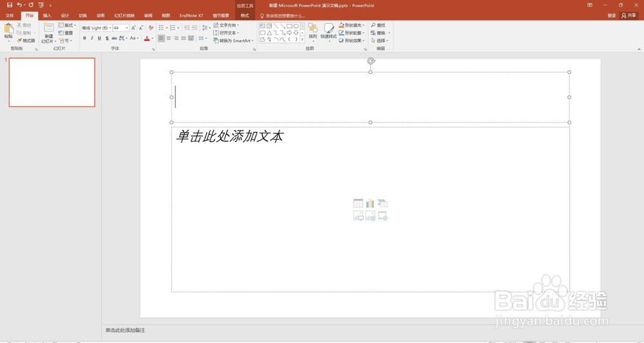Switch to the 格式 Format tab

click(x=245, y=15)
